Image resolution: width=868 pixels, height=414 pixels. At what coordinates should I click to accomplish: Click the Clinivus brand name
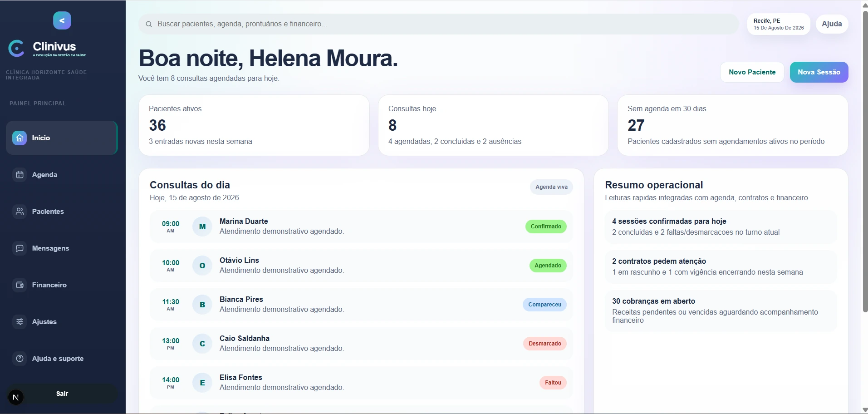(54, 46)
